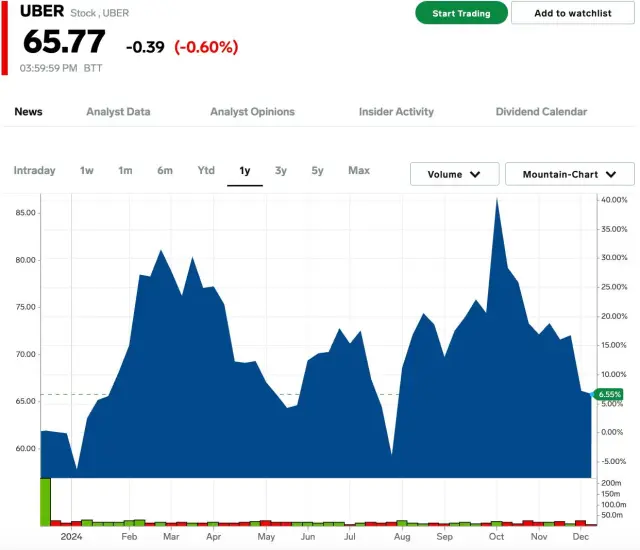Click the tall green volume bar
The width and height of the screenshot is (640, 550).
click(45, 502)
